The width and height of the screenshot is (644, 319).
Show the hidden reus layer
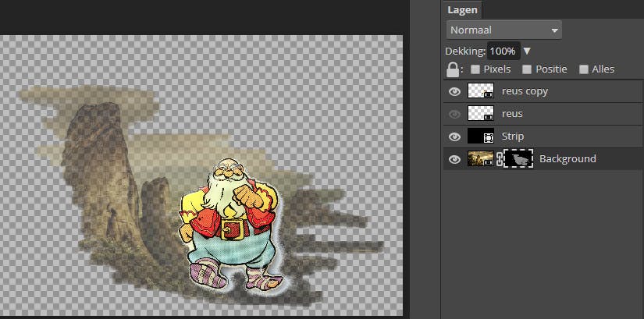click(x=454, y=114)
